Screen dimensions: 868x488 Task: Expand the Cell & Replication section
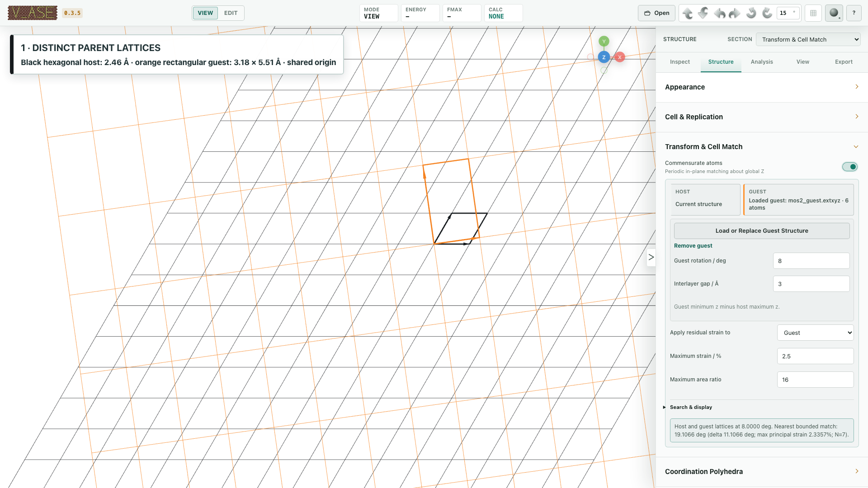point(762,117)
